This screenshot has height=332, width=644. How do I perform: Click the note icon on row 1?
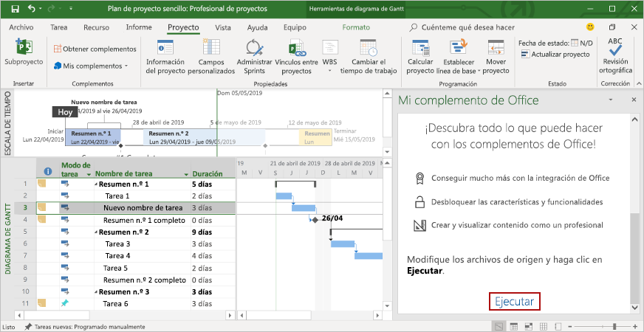click(42, 184)
